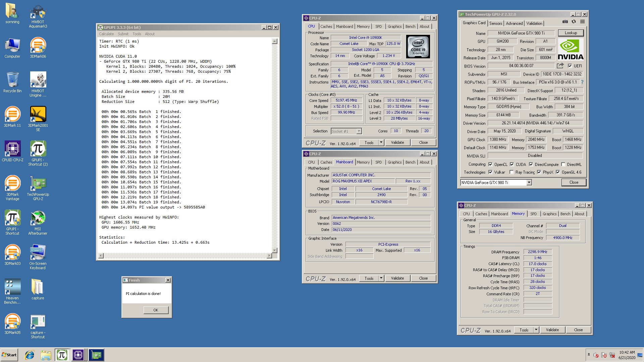Open the capture folder on desktop

pyautogui.click(x=38, y=289)
